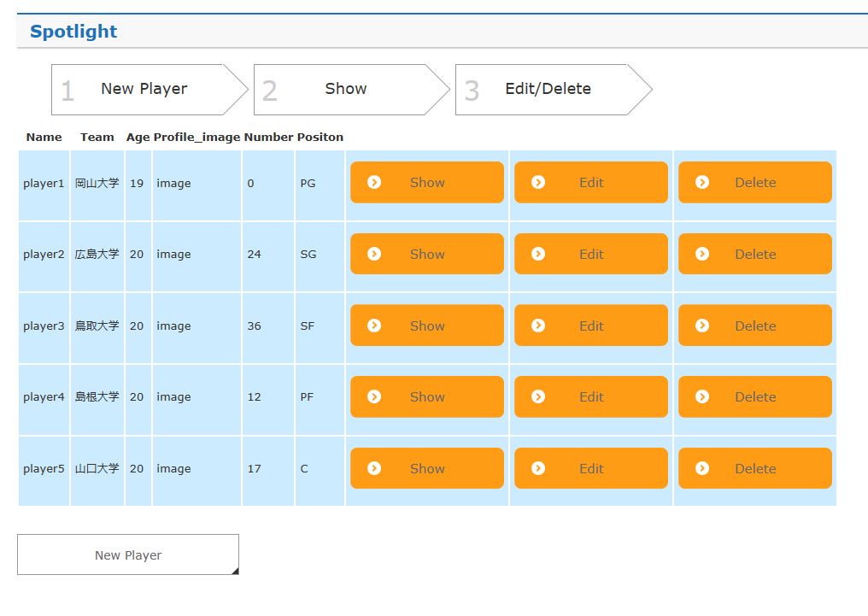This screenshot has height=616, width=868.
Task: Open the Spotlight title link
Action: point(73,32)
